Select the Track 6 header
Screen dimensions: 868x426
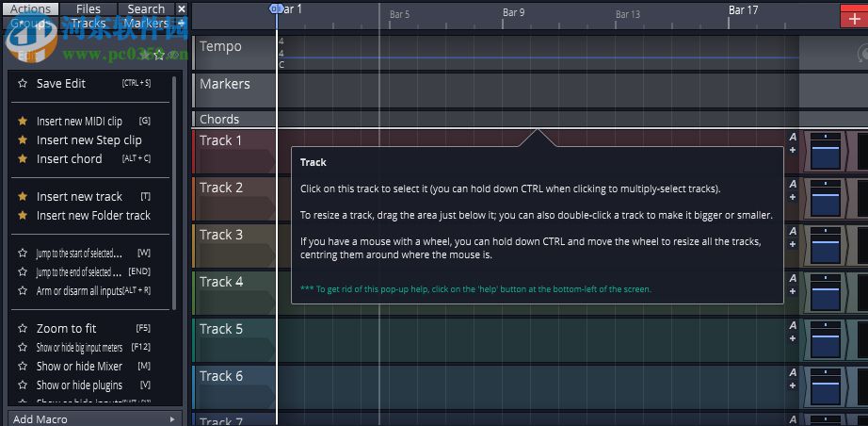(x=233, y=387)
